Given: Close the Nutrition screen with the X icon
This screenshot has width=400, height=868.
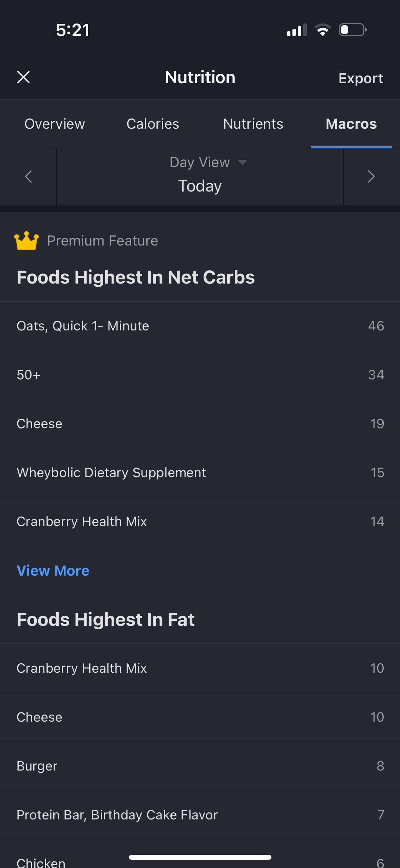Looking at the screenshot, I should (23, 77).
